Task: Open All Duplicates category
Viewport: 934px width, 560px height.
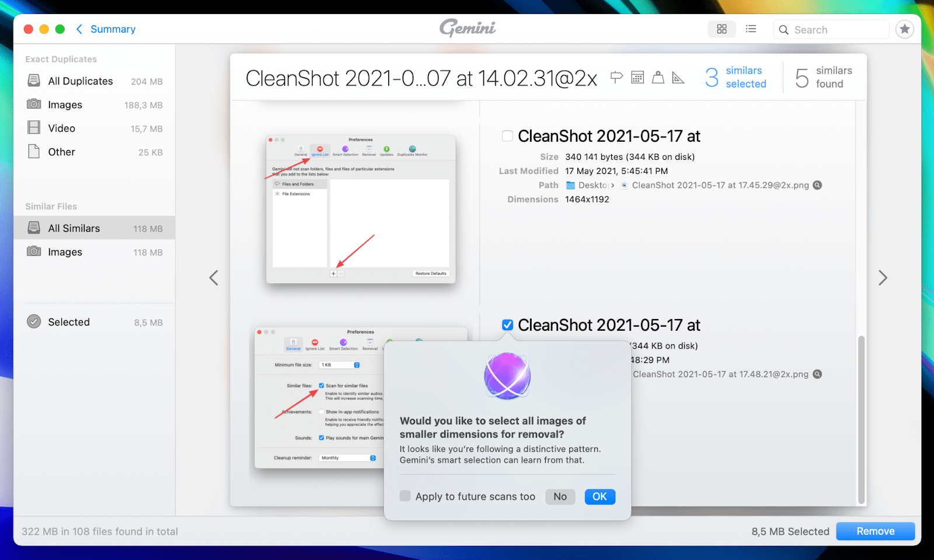Action: (x=95, y=81)
